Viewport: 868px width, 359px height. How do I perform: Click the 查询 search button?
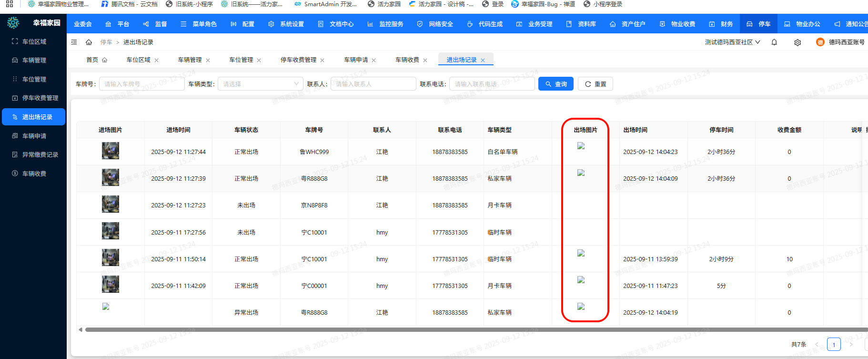coord(555,84)
